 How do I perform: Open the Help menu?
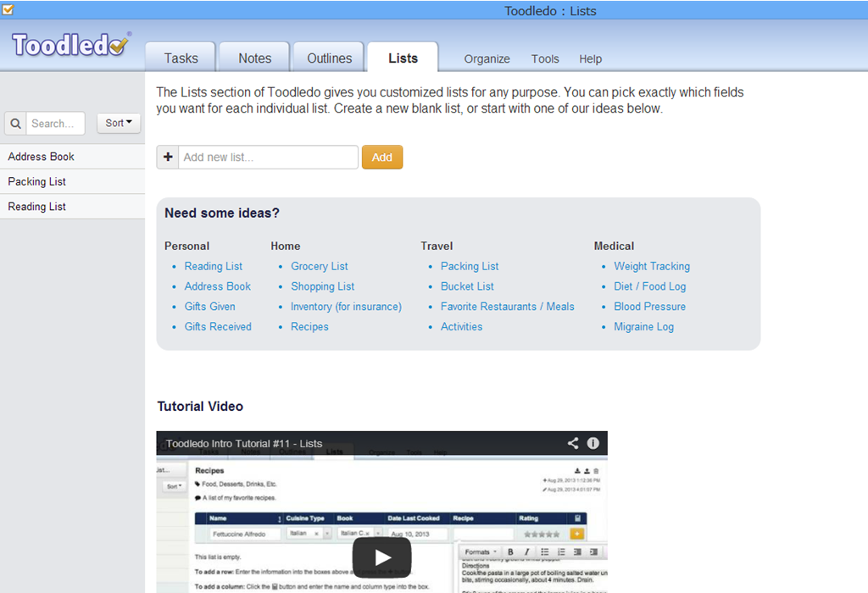591,58
